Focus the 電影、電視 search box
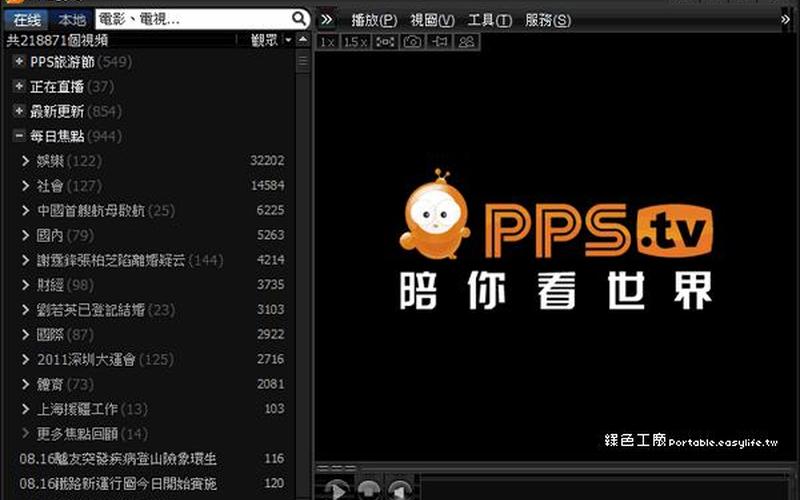 (194, 19)
